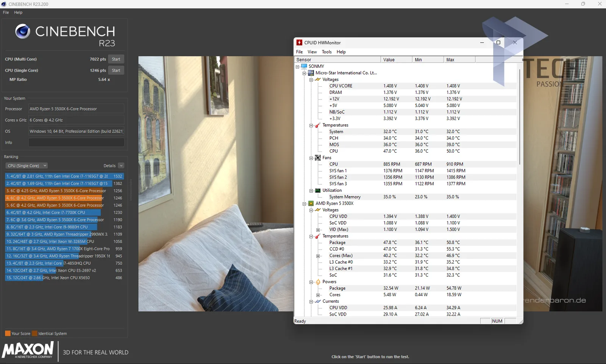Click the Powers flame icon
The width and height of the screenshot is (606, 364).
[x=318, y=282]
